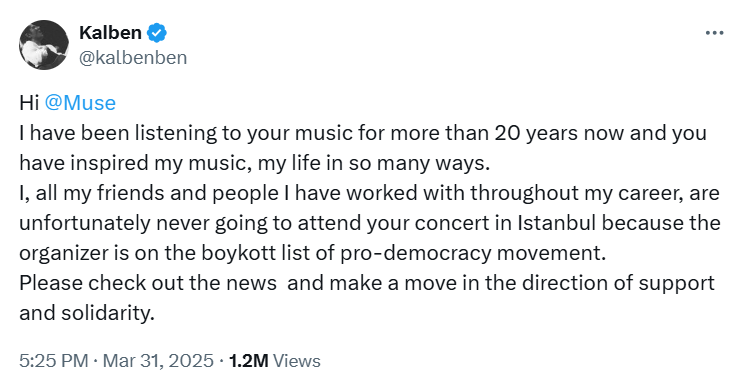
Task: Visit the @kalbenben handle
Action: tap(133, 58)
